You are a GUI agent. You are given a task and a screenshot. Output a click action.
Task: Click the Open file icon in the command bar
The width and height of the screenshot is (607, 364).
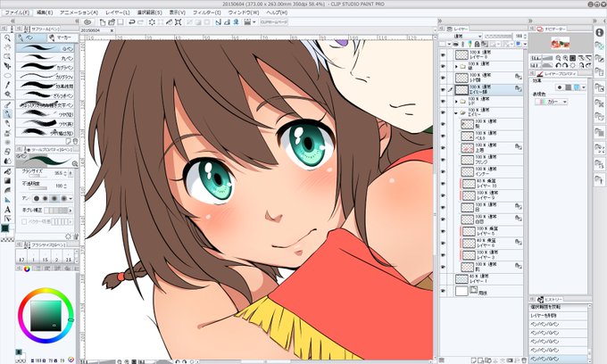112,22
